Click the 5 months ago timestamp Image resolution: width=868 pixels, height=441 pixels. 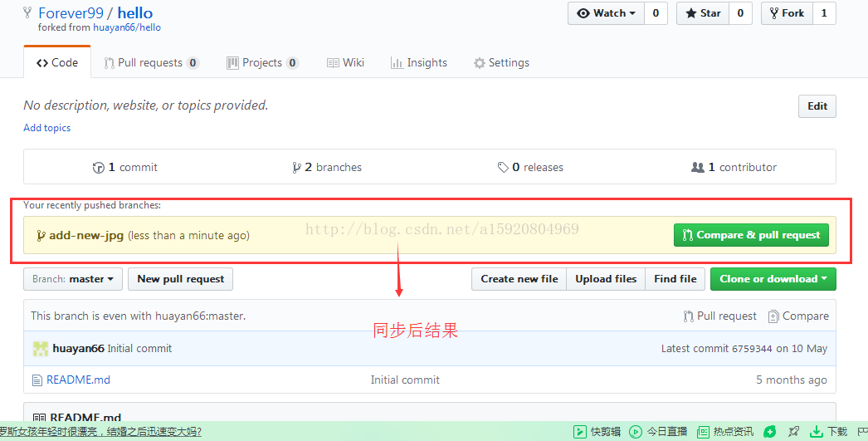pyautogui.click(x=792, y=380)
